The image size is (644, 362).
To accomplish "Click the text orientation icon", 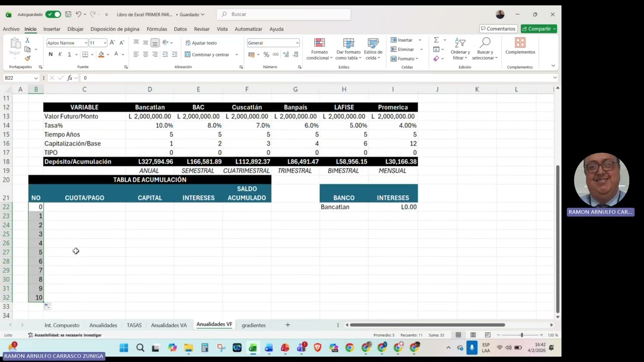I will pos(165,43).
